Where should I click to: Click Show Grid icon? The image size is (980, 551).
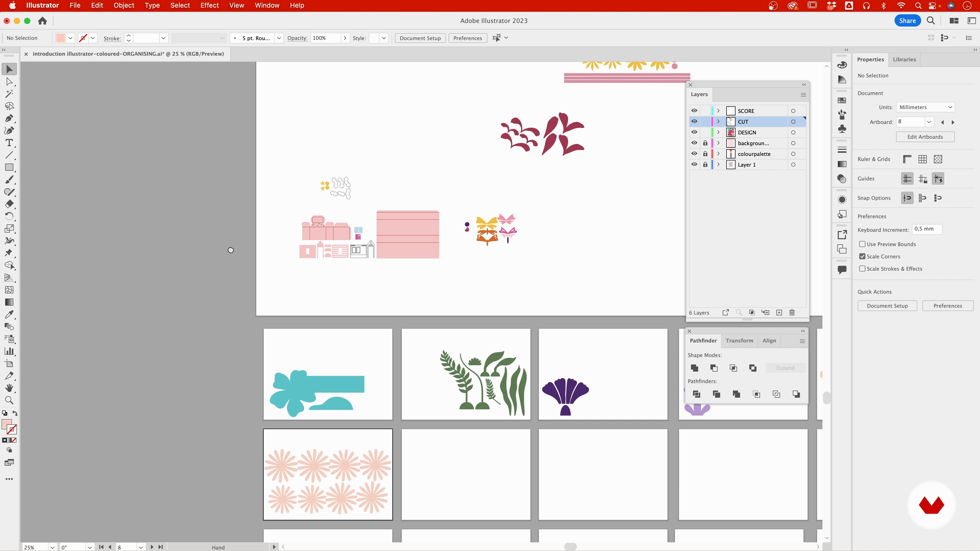(923, 159)
